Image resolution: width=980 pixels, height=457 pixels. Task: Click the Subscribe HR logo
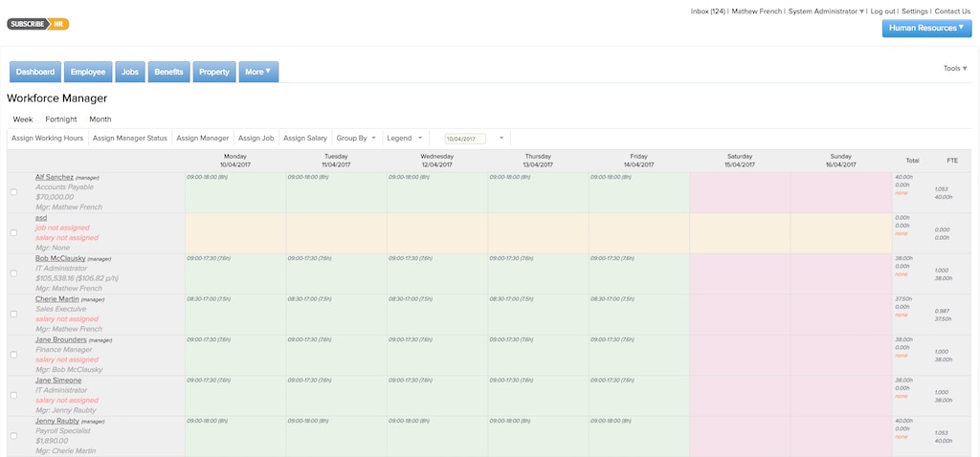click(38, 24)
